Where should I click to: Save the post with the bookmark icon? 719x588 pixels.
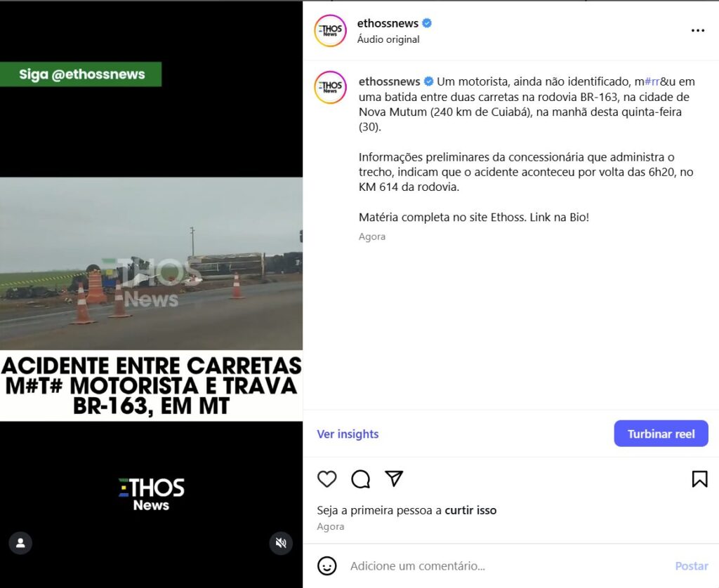click(x=700, y=479)
